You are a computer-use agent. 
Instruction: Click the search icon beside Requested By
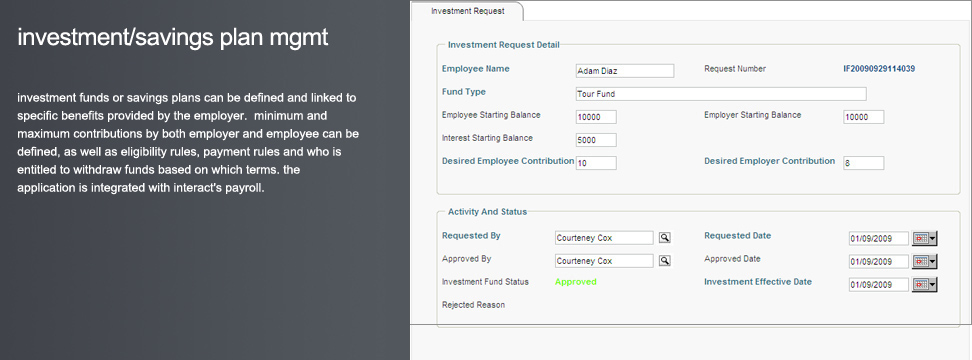pyautogui.click(x=665, y=238)
